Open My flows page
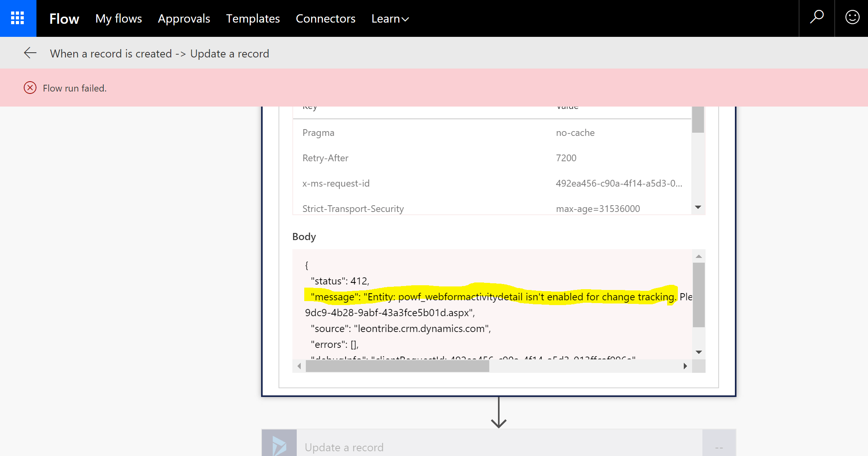The width and height of the screenshot is (868, 456). coord(118,19)
